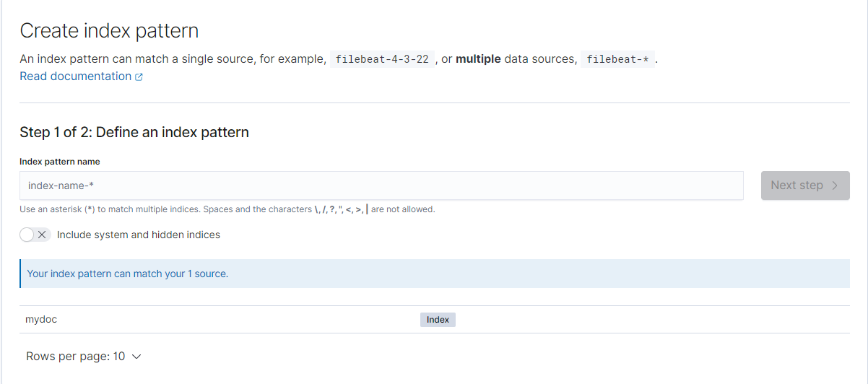The width and height of the screenshot is (868, 384).
Task: Click the external link icon beside Read documentation
Action: click(139, 77)
